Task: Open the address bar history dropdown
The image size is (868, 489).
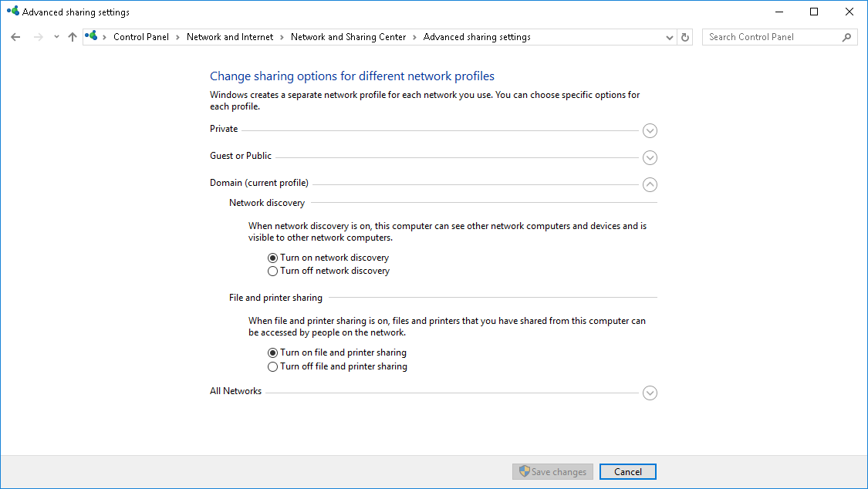Action: click(669, 37)
